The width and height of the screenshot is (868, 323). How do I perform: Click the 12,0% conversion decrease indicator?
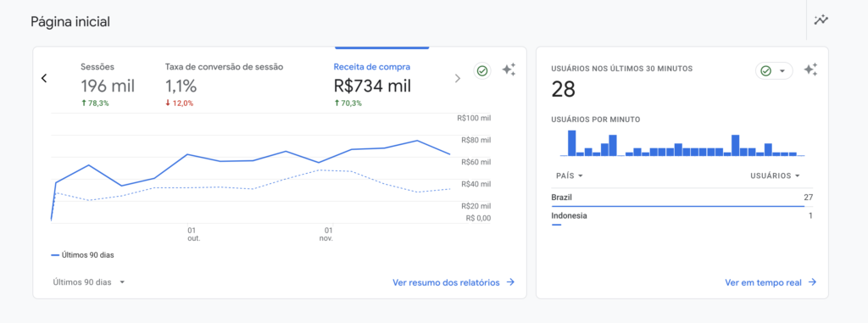click(180, 103)
